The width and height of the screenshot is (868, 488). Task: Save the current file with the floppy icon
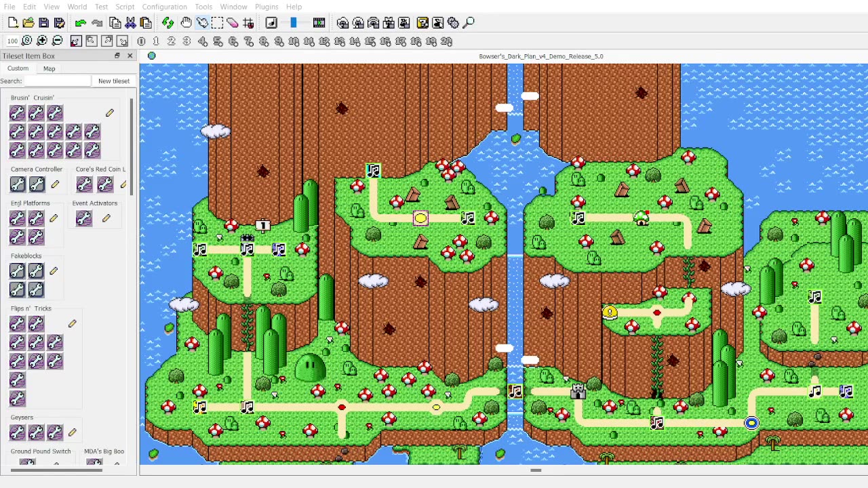click(44, 23)
